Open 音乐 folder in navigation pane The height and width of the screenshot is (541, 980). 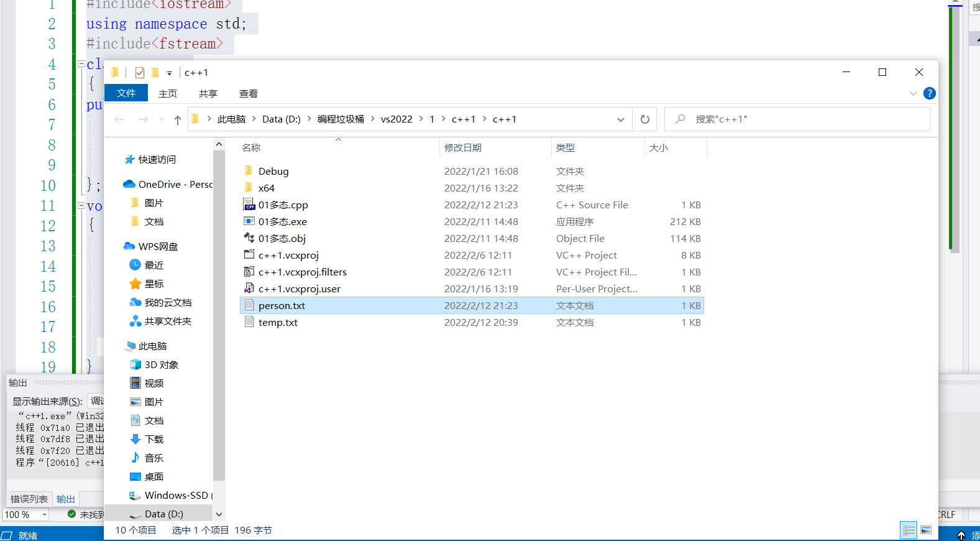[153, 458]
